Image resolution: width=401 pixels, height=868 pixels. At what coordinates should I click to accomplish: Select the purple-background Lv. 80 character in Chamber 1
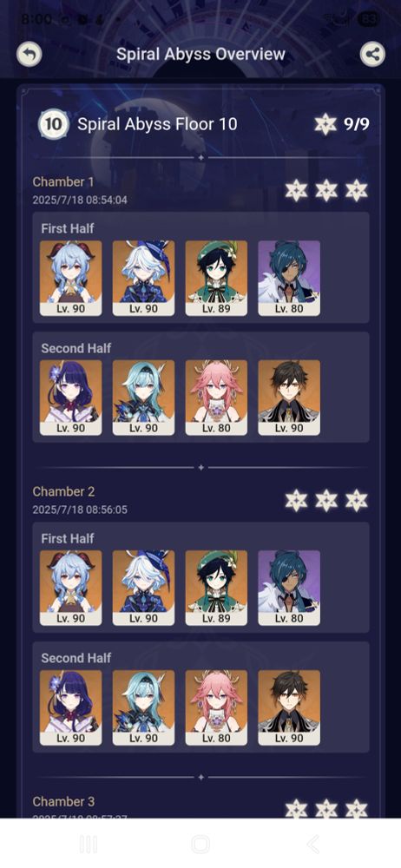pos(289,278)
